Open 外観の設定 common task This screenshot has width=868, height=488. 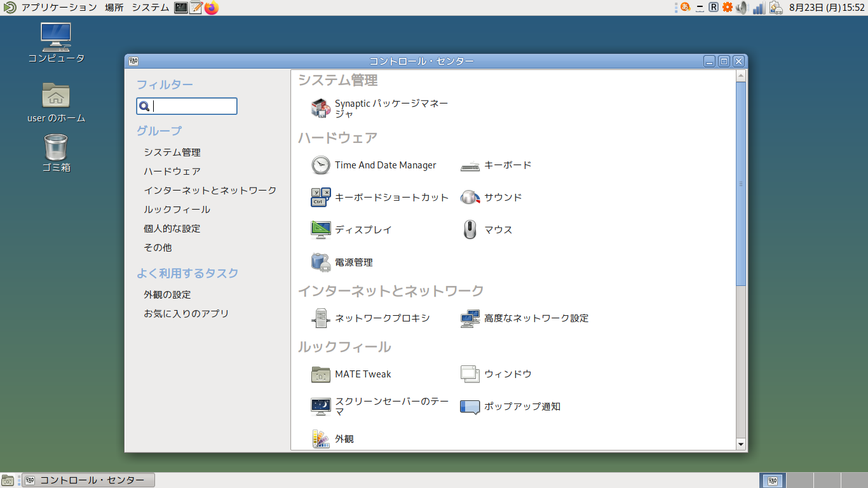tap(167, 295)
